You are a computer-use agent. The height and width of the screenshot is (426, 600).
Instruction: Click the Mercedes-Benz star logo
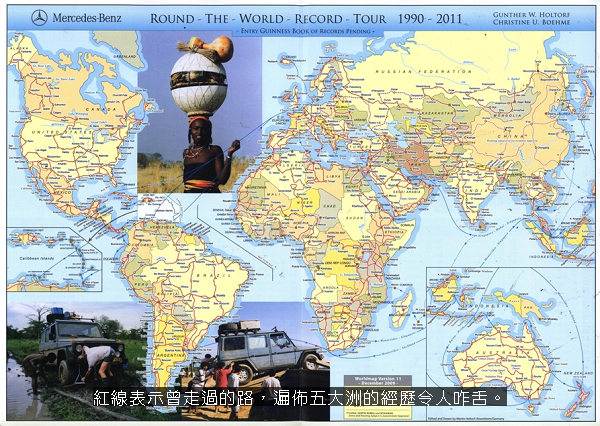click(x=39, y=17)
